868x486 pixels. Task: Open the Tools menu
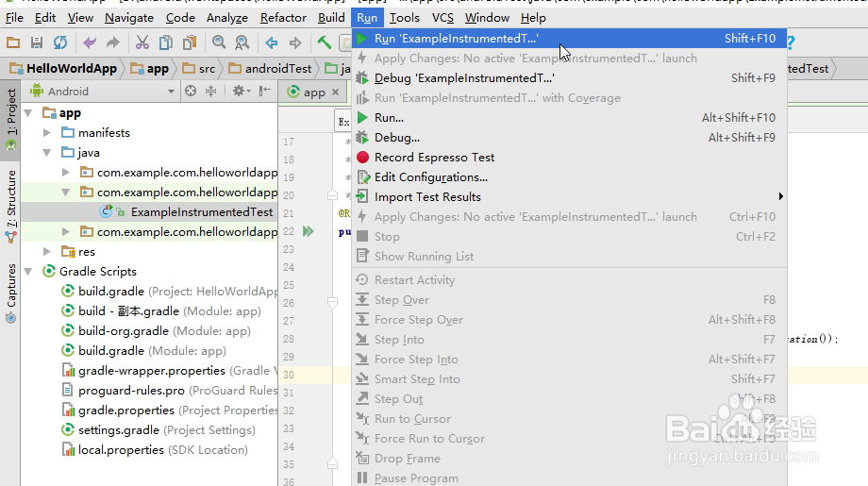pos(404,18)
